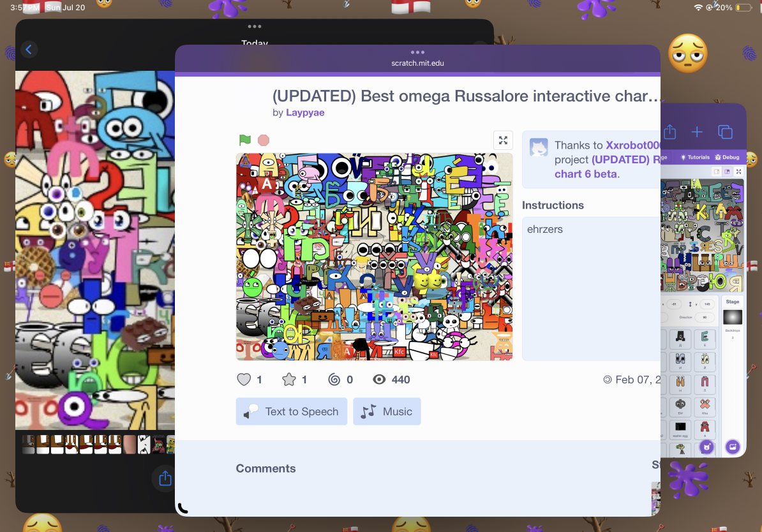Tap the date 'Sun Jul 20' in the status bar
762x532 pixels.
coord(65,7)
